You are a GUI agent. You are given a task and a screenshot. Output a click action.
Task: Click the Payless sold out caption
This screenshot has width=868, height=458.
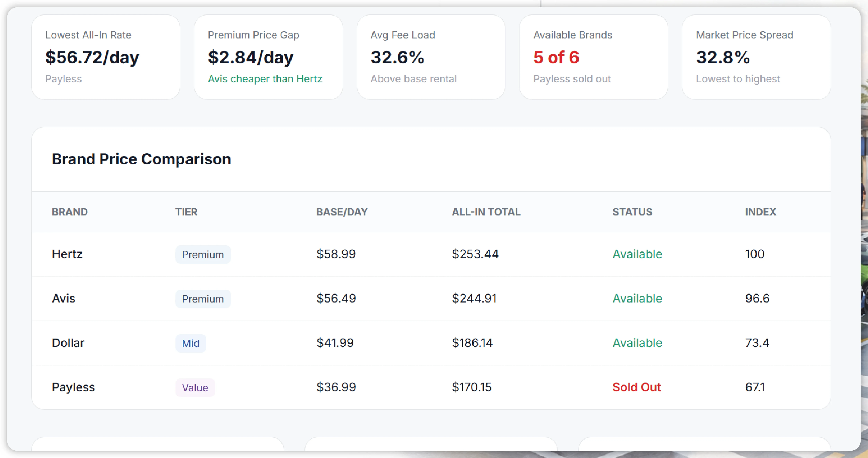(572, 79)
